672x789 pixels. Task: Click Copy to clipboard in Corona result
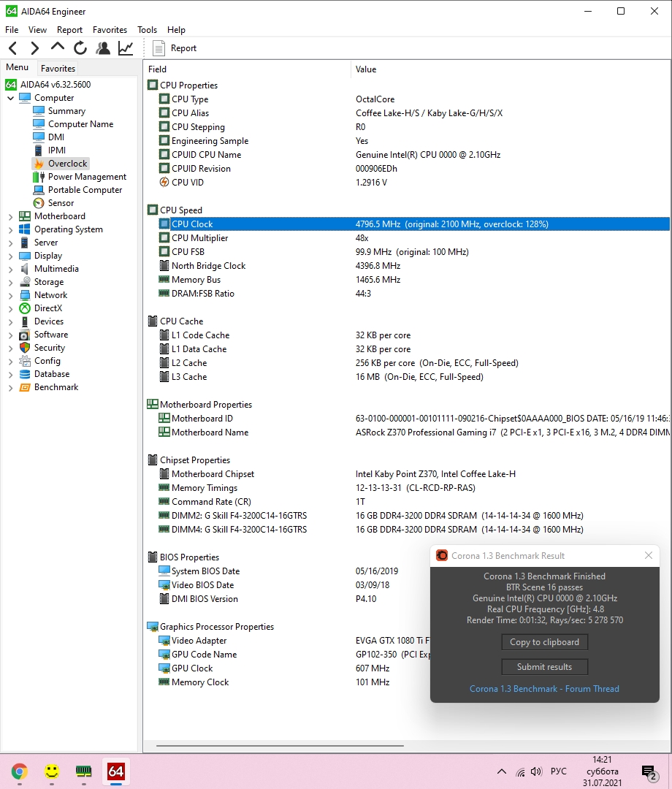544,642
